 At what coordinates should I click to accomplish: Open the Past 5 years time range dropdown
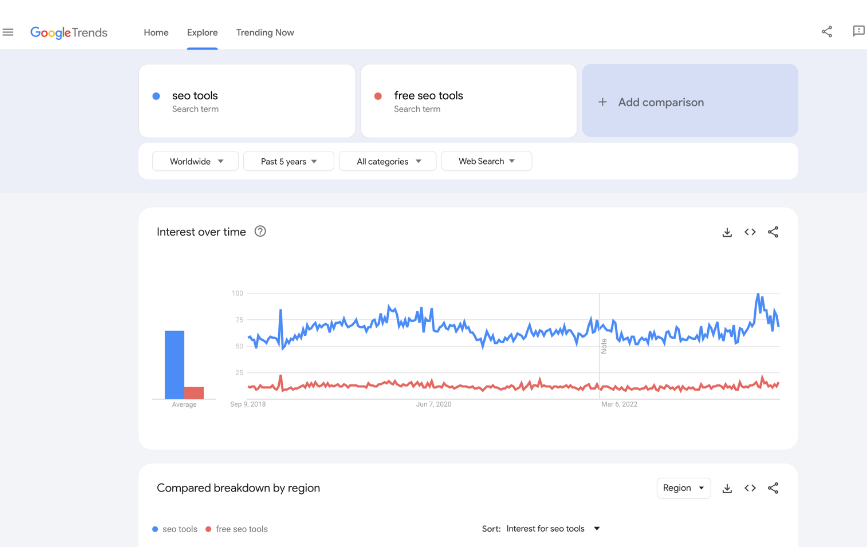(x=288, y=161)
